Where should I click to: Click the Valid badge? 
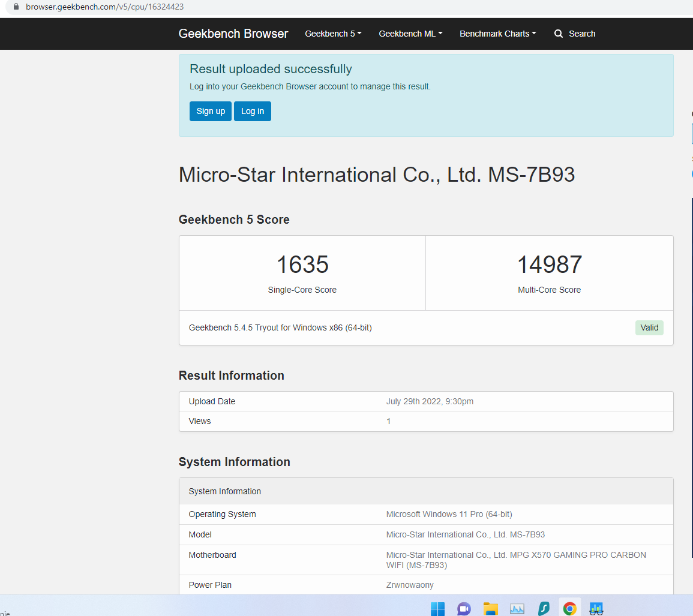(x=649, y=327)
